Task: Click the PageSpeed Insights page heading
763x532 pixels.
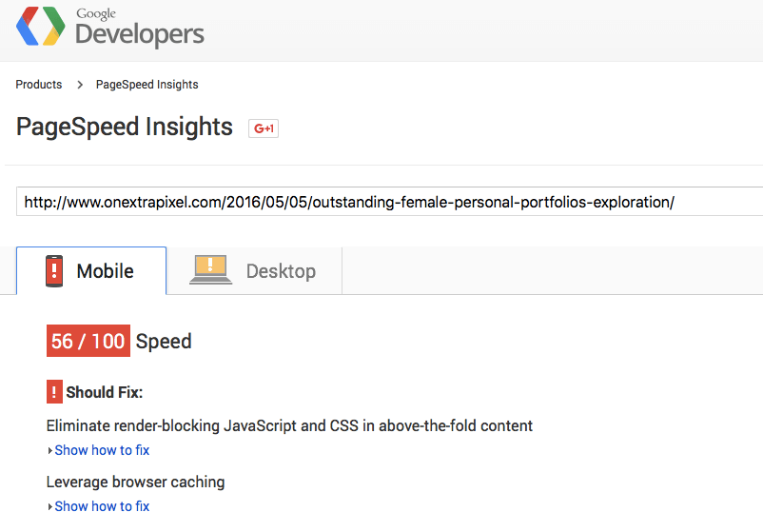Action: click(x=125, y=127)
